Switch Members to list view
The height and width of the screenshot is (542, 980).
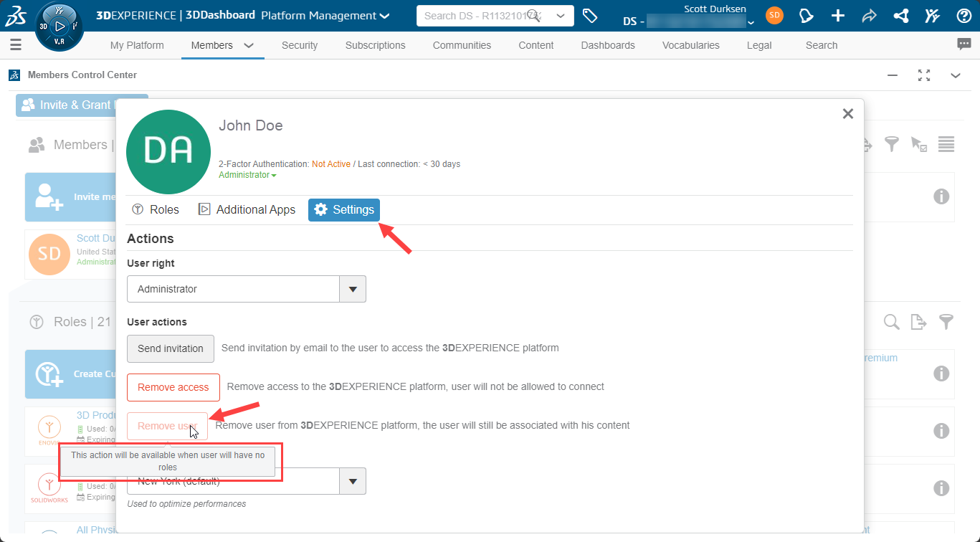tap(946, 144)
